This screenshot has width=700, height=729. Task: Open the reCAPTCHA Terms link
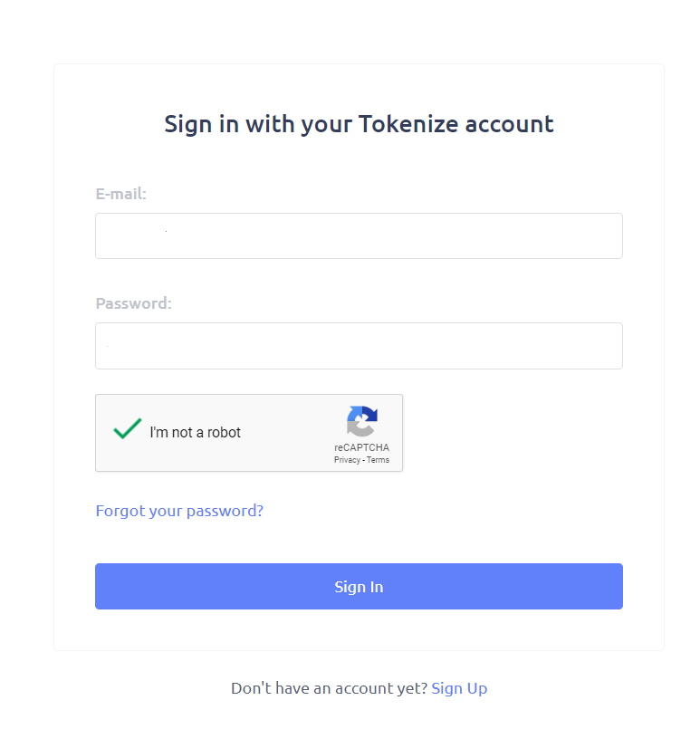coord(378,460)
